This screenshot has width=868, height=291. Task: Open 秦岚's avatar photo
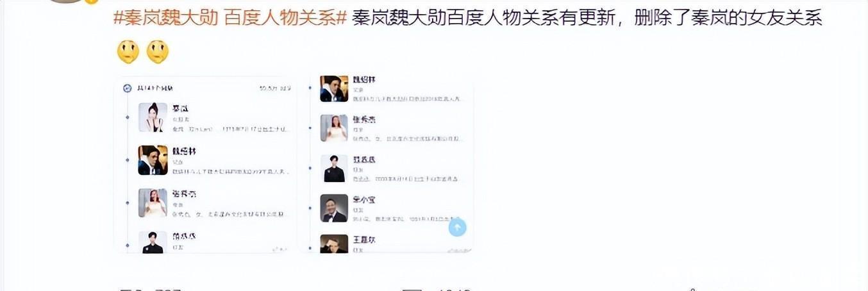coord(153,117)
